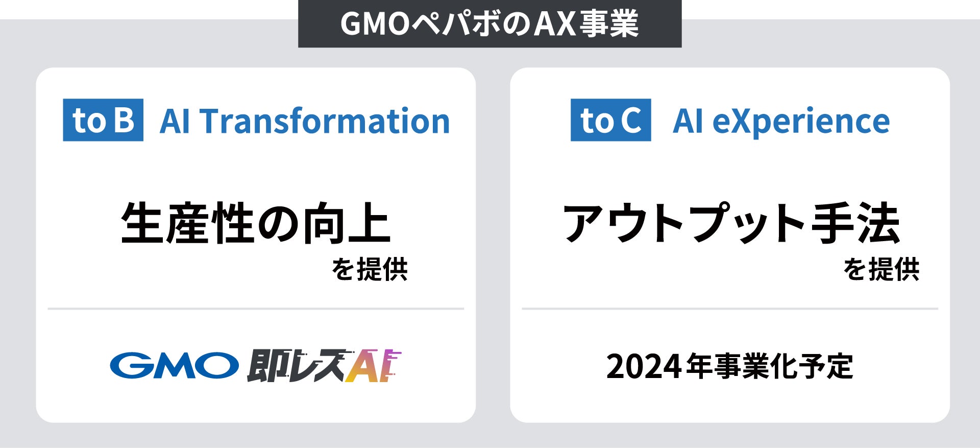Click the gradient AI letters in the logo
This screenshot has width=980, height=448.
tap(372, 366)
